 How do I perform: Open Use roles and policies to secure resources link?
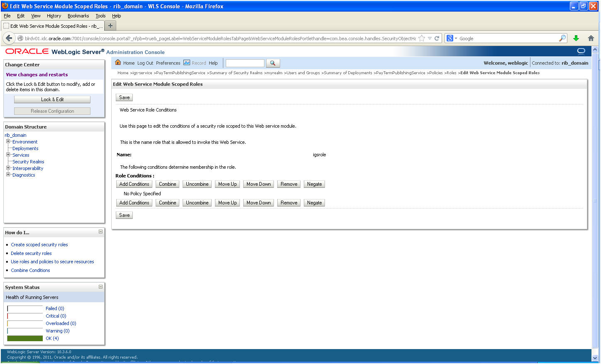(52, 262)
